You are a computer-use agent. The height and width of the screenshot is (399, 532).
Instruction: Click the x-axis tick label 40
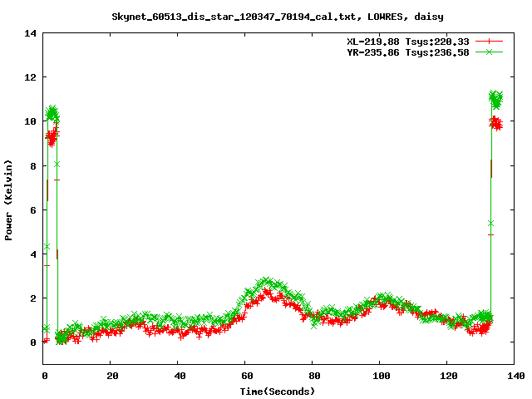[180, 376]
